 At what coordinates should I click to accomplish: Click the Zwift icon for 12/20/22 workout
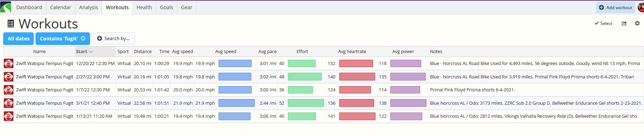(x=8, y=64)
